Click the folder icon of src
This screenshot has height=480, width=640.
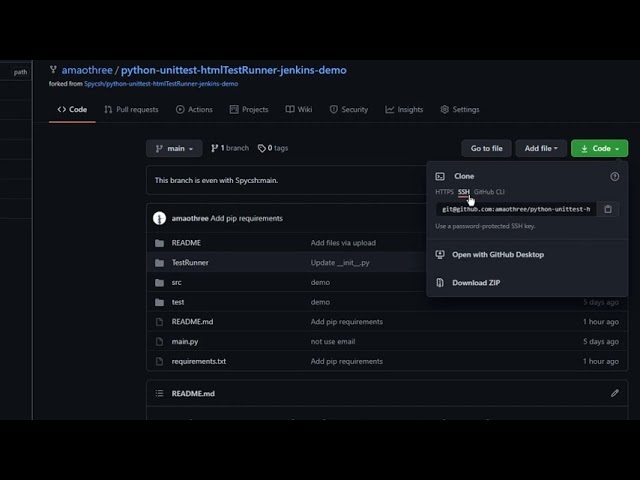pos(159,282)
